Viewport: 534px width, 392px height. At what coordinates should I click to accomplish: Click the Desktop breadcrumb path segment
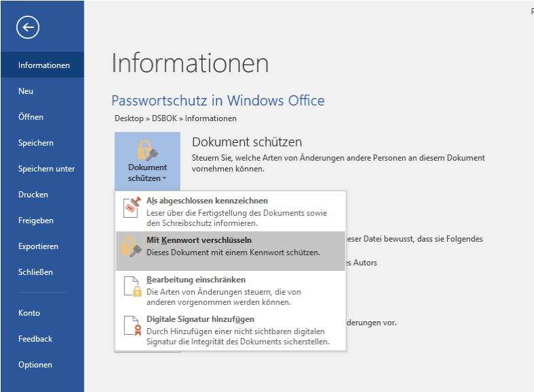click(129, 118)
